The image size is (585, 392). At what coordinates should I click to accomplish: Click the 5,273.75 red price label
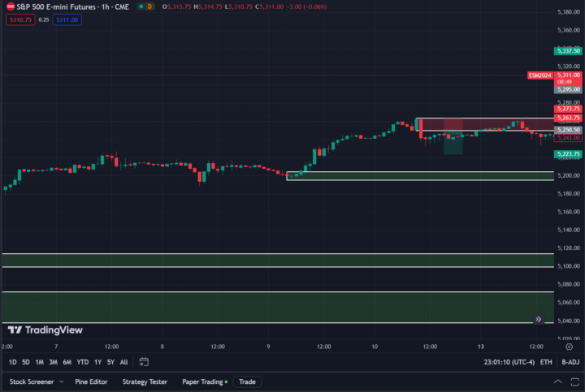point(568,109)
